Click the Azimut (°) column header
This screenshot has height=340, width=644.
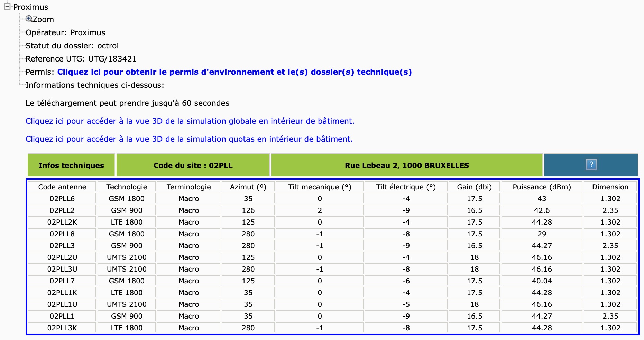coord(248,187)
